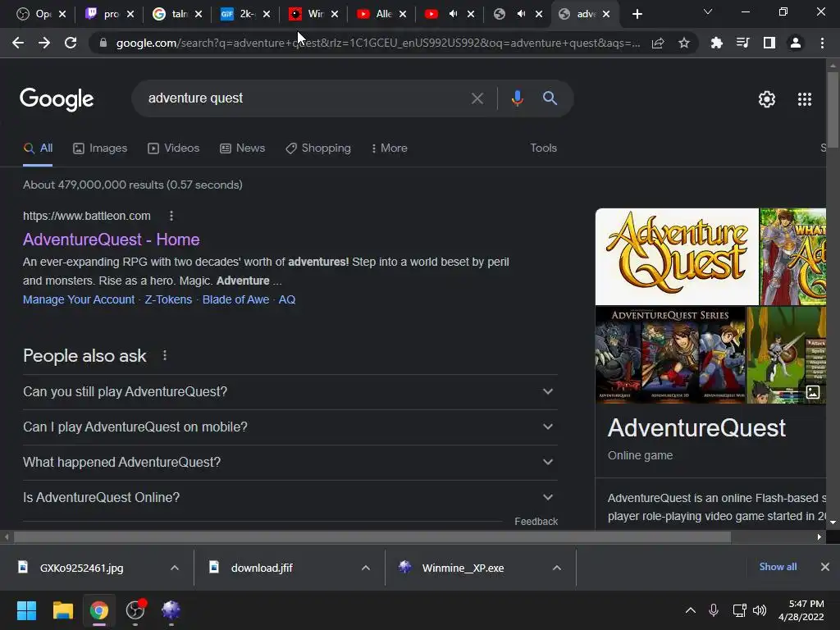Screen dimensions: 840x630
Task: Click Show all downloads
Action: [778, 567]
